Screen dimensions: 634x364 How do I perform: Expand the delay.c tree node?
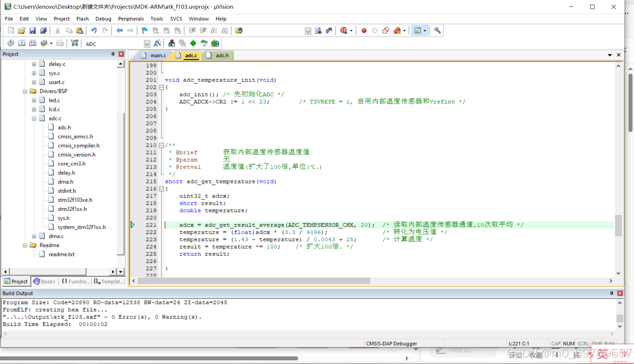point(34,64)
